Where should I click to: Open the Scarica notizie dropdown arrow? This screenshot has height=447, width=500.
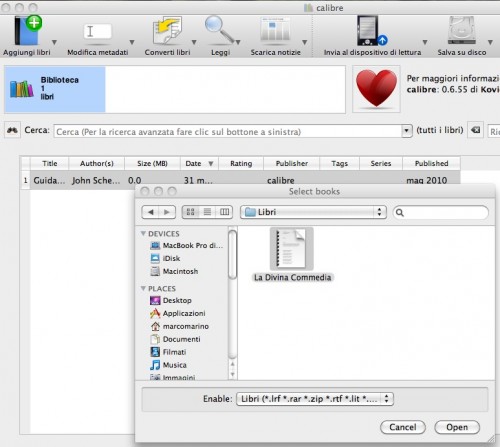[x=304, y=42]
